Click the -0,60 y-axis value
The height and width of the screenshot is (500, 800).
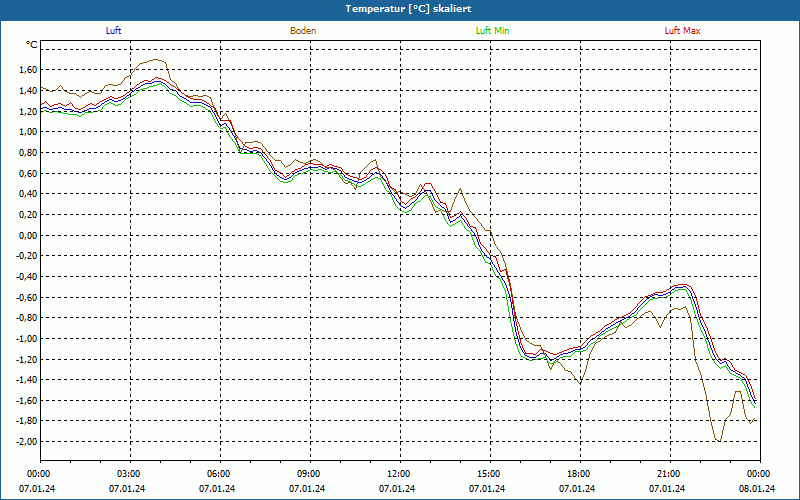click(x=28, y=297)
